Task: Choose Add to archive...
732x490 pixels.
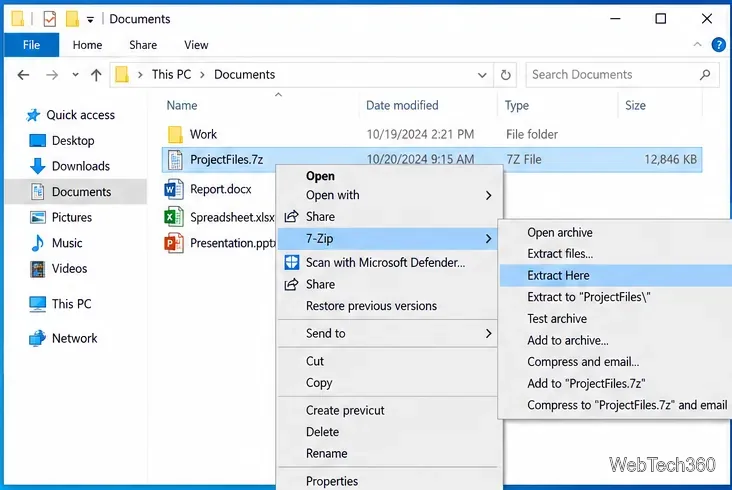Action: 568,340
